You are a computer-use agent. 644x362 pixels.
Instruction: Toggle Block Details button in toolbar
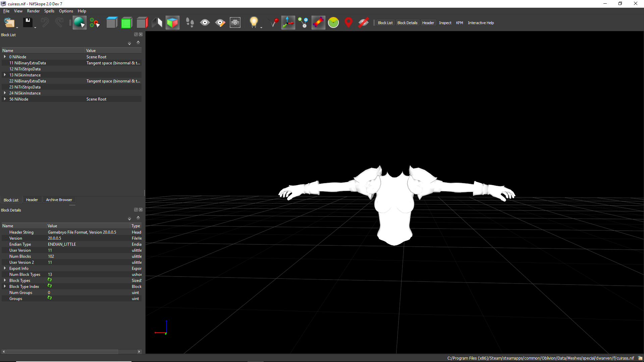tap(407, 23)
